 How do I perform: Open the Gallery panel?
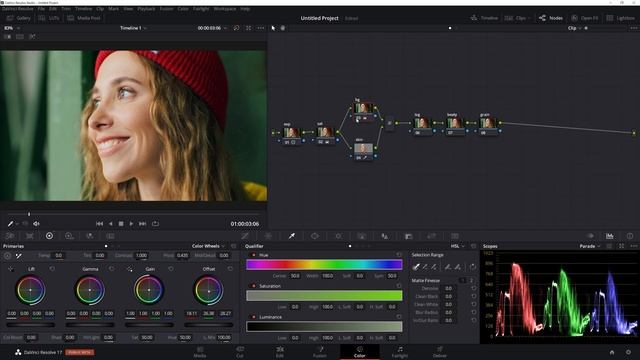[x=18, y=18]
